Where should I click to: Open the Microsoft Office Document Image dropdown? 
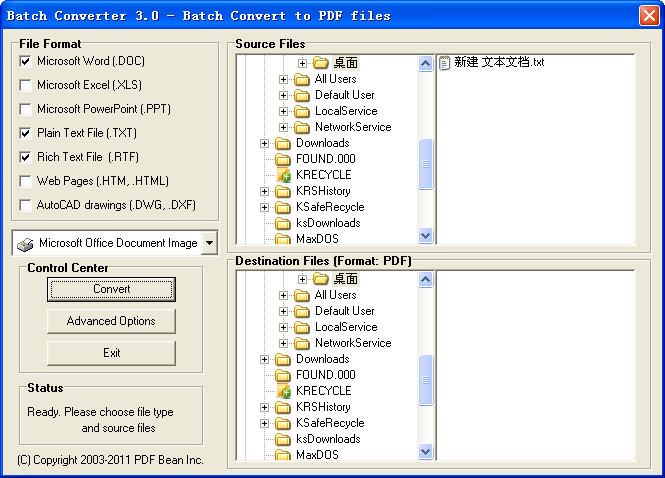coord(208,243)
